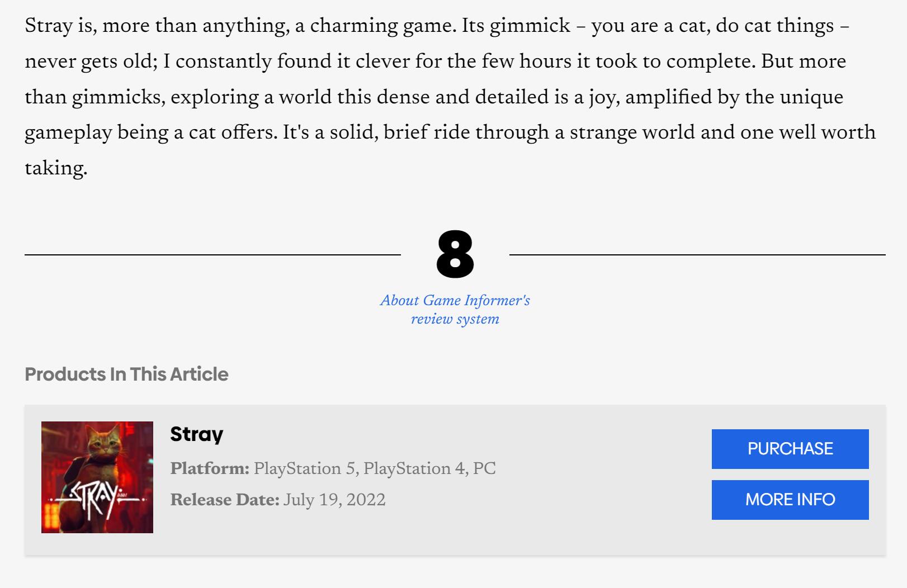
Task: Click the PlayStation 5, PlayStation 4, PC text
Action: (375, 468)
